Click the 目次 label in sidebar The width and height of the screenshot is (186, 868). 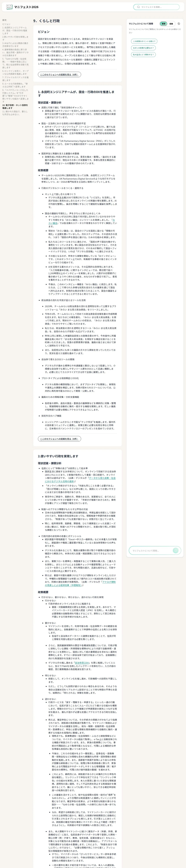tap(4, 20)
